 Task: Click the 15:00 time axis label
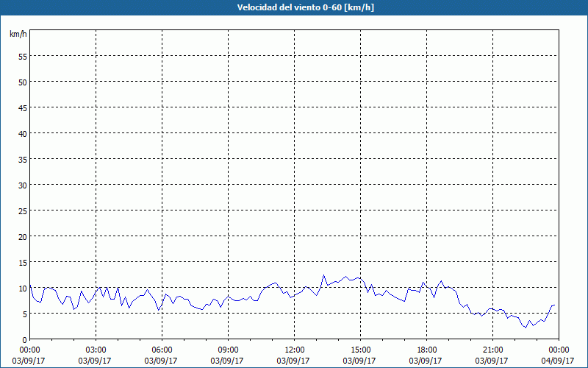tap(360, 350)
